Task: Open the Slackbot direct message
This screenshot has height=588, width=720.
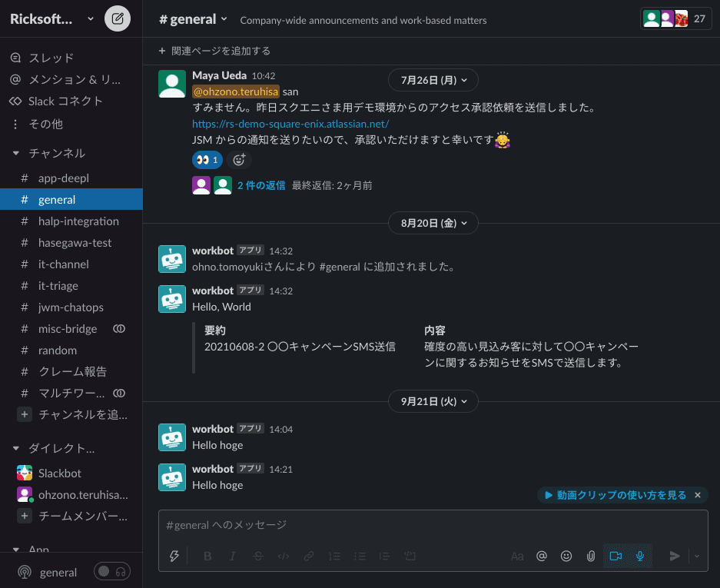Action: pyautogui.click(x=71, y=473)
